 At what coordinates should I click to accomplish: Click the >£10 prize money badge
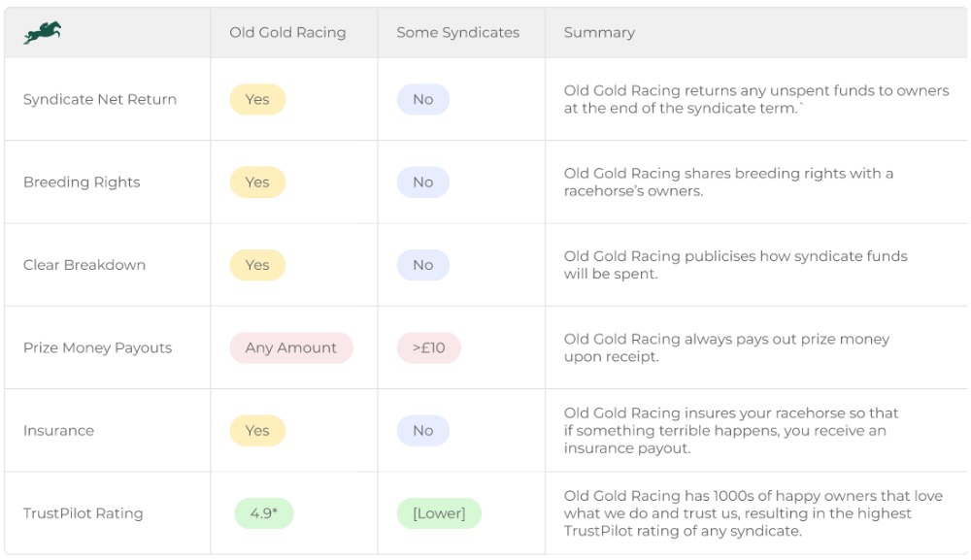[x=428, y=347]
